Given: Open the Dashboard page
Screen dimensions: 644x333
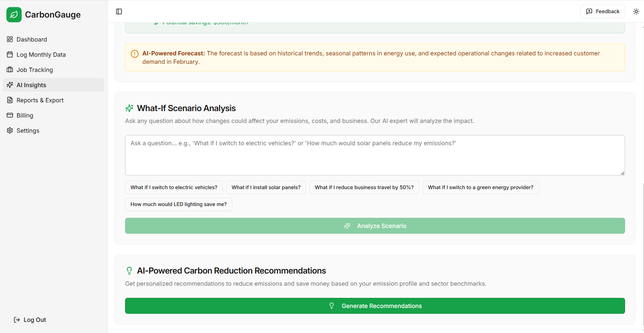Looking at the screenshot, I should (x=53, y=39).
